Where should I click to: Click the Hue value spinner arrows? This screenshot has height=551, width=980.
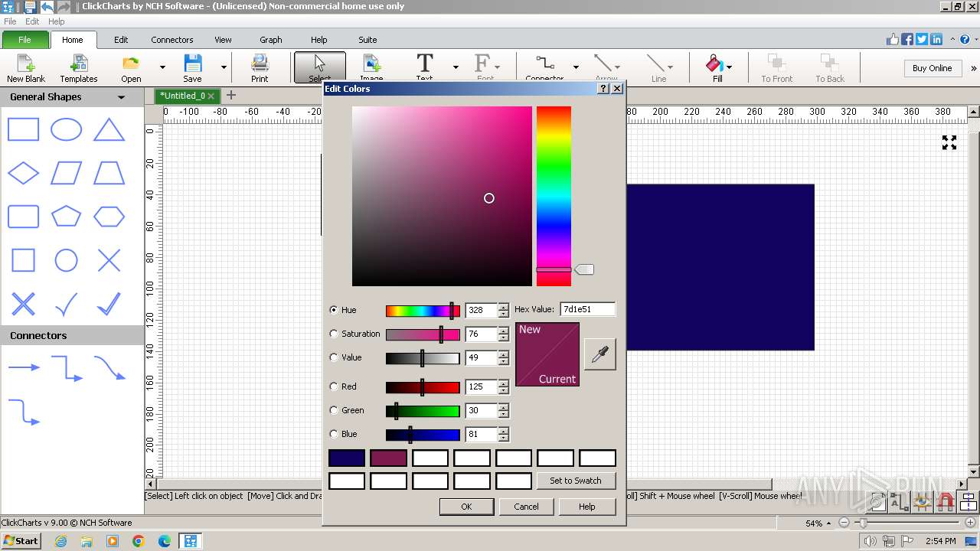[503, 310]
